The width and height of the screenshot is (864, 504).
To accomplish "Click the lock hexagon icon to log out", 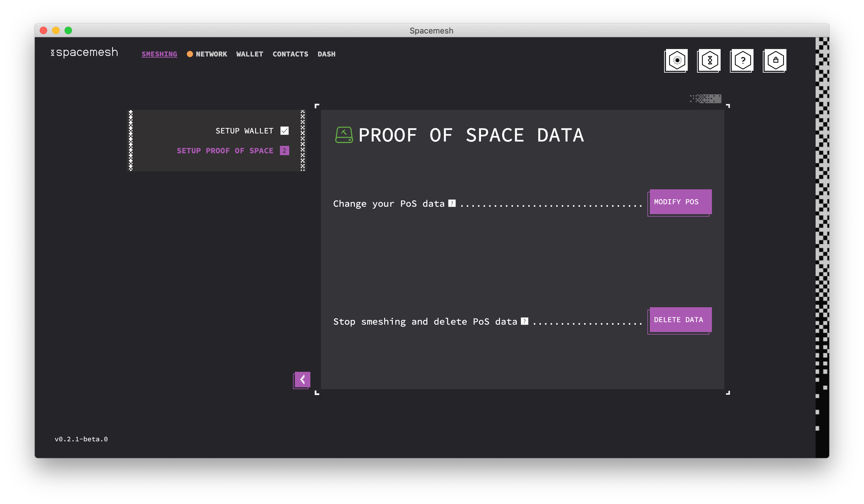I will click(776, 60).
